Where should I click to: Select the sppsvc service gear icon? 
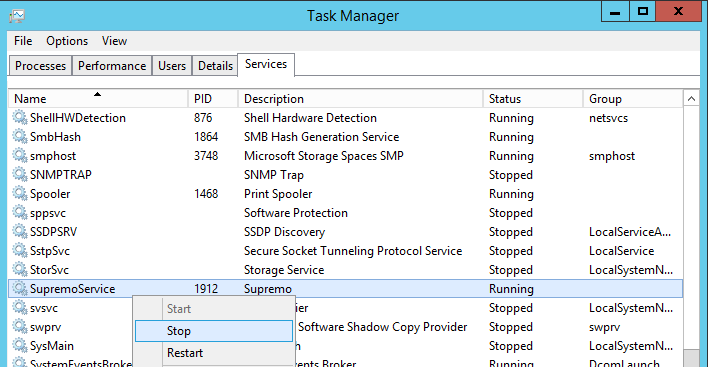coord(19,212)
